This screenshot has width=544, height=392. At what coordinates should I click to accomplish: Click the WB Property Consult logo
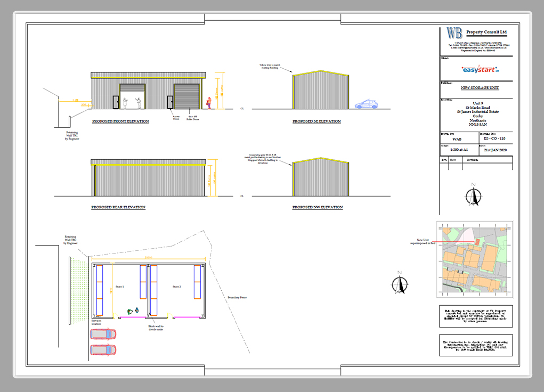[454, 34]
